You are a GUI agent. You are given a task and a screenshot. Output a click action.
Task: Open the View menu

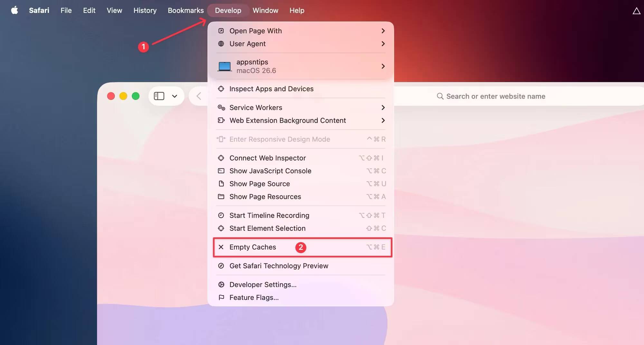click(114, 10)
